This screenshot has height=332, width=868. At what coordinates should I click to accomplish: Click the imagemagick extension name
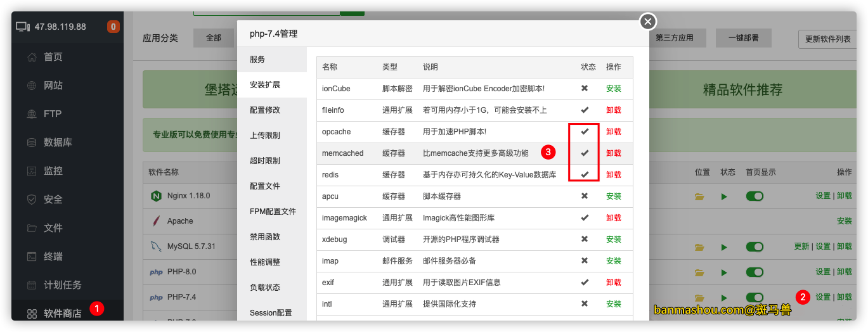[344, 218]
